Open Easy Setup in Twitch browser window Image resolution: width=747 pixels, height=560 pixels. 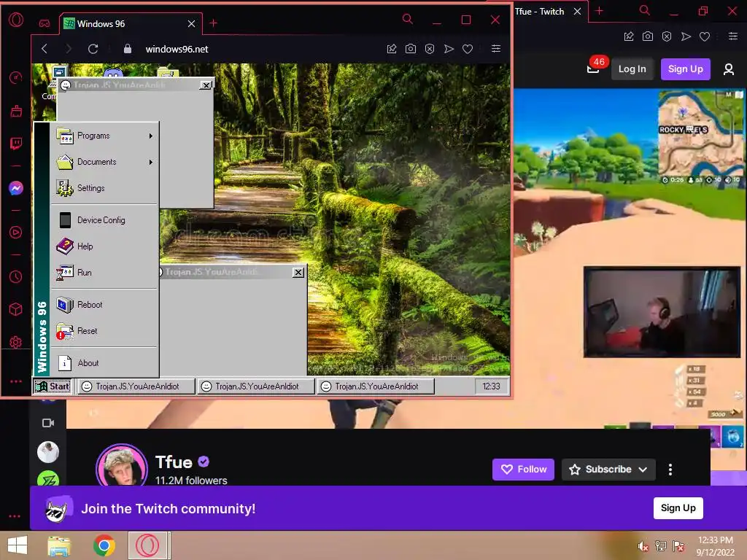(732, 36)
